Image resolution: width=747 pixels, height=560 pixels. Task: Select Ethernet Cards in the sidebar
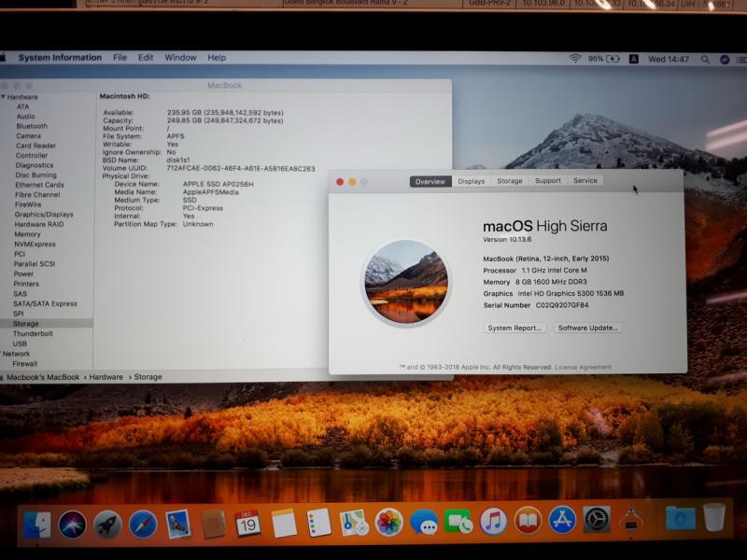pyautogui.click(x=39, y=185)
